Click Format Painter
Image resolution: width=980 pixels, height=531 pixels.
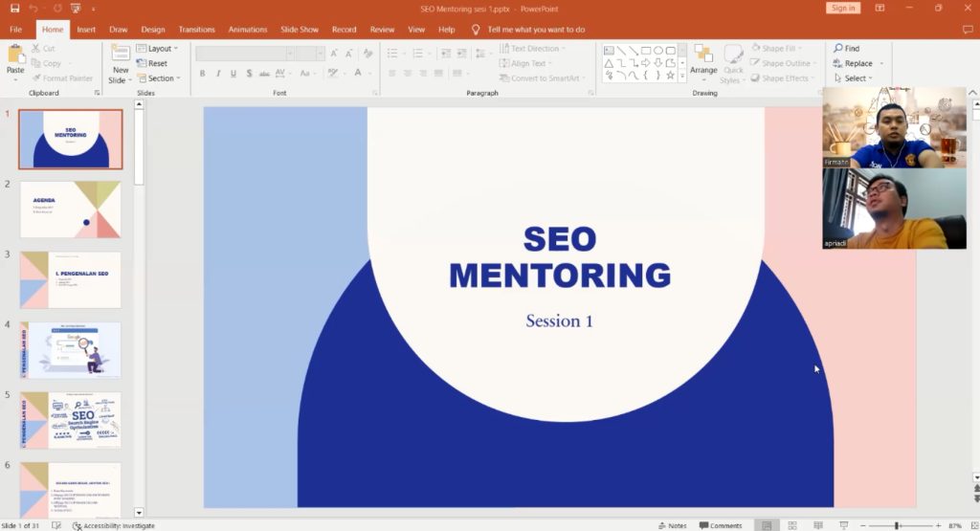[x=62, y=78]
